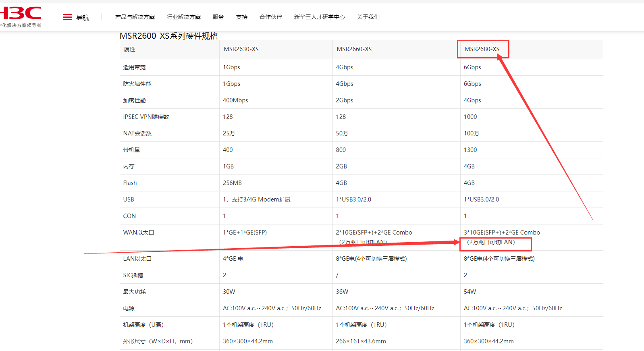The height and width of the screenshot is (351, 644).
Task: Open the 合作伙伴 menu
Action: coord(271,17)
